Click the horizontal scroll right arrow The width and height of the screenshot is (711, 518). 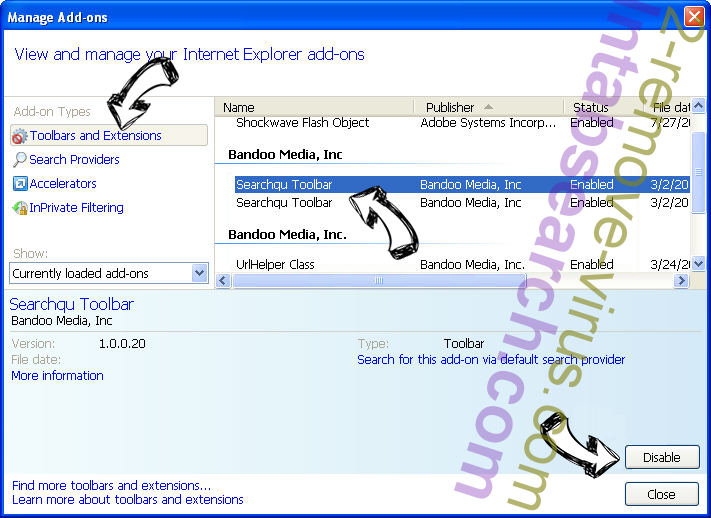point(681,281)
